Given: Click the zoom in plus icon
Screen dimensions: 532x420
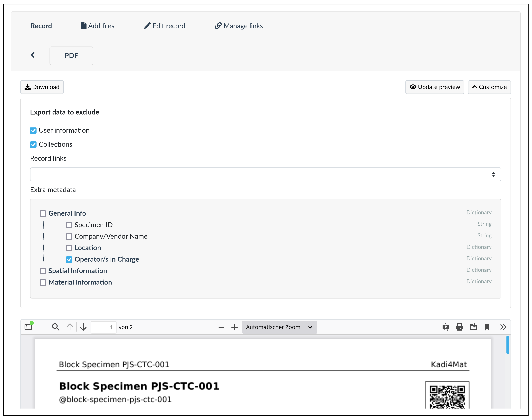Looking at the screenshot, I should point(235,327).
